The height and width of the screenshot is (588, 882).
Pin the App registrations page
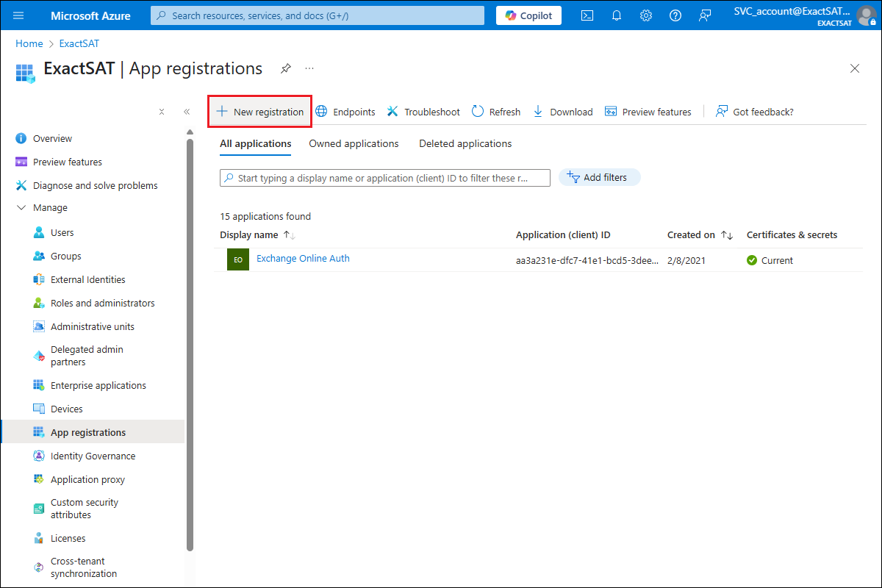286,68
